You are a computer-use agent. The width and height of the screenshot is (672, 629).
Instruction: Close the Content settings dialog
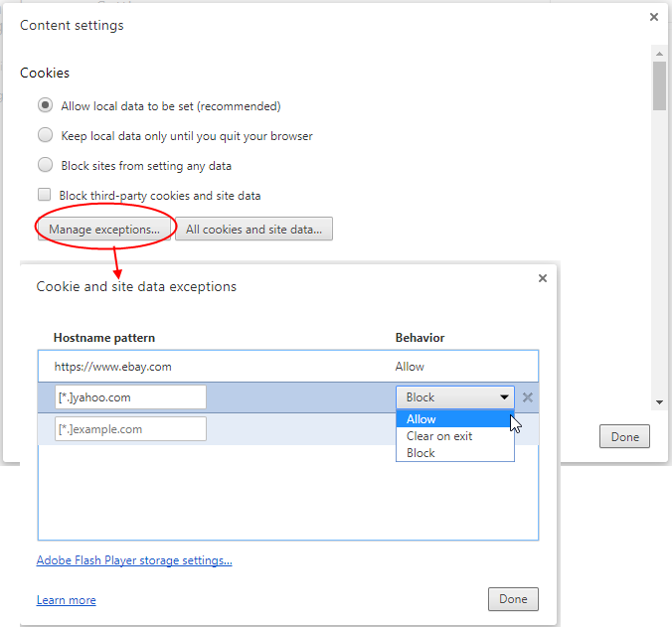click(x=653, y=17)
